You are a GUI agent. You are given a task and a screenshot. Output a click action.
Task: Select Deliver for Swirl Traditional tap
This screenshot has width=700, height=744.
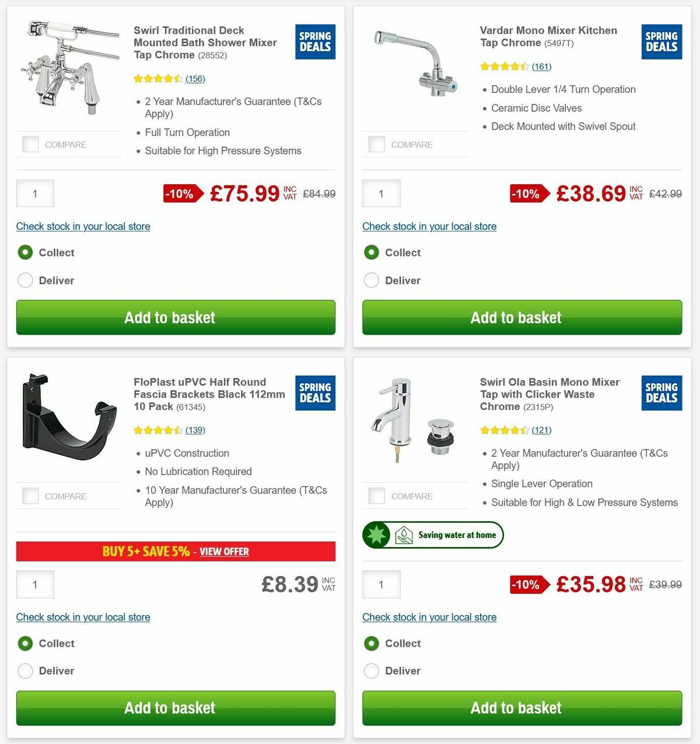point(25,280)
